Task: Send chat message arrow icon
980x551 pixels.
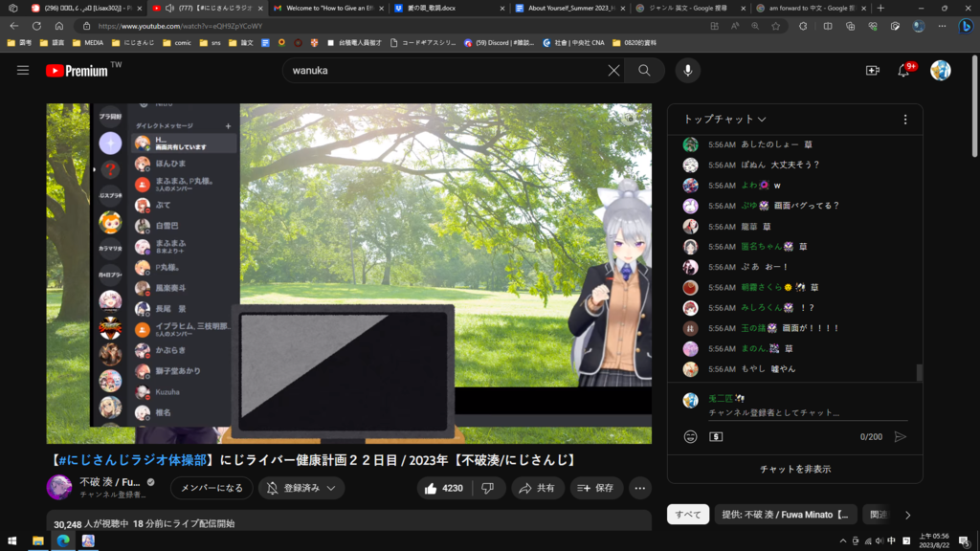Action: tap(900, 436)
